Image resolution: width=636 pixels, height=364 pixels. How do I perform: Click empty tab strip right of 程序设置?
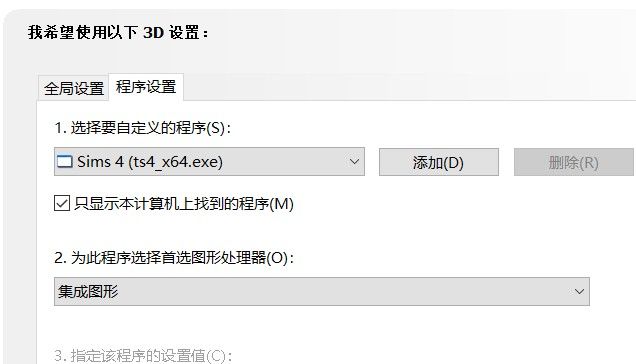[x=409, y=87]
